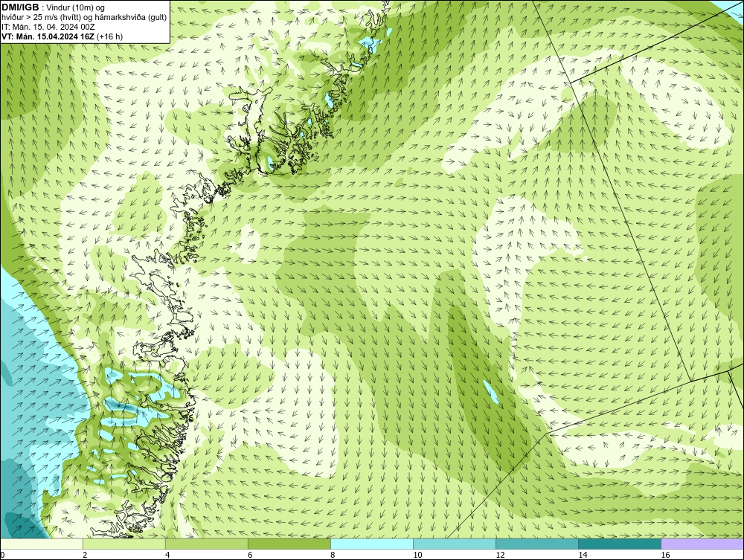Click the green 4–6 m/s legend swatch

[207, 544]
